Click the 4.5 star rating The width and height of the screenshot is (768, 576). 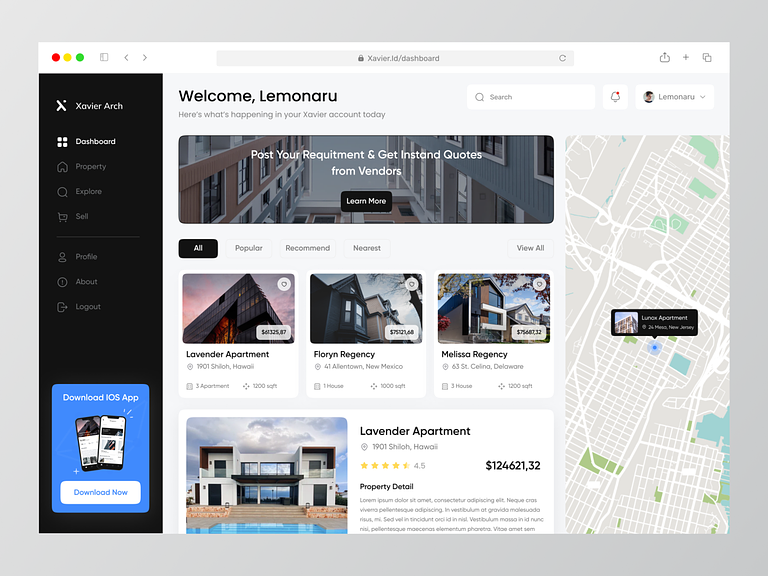click(x=392, y=466)
